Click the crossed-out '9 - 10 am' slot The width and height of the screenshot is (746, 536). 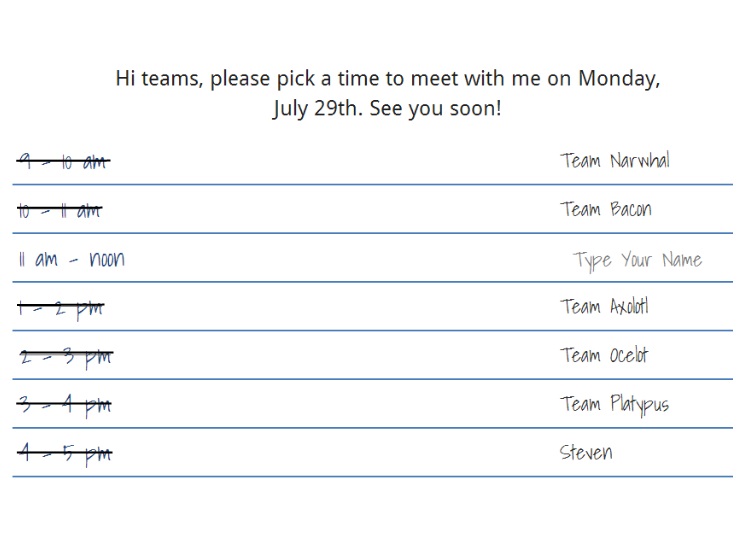coord(63,161)
